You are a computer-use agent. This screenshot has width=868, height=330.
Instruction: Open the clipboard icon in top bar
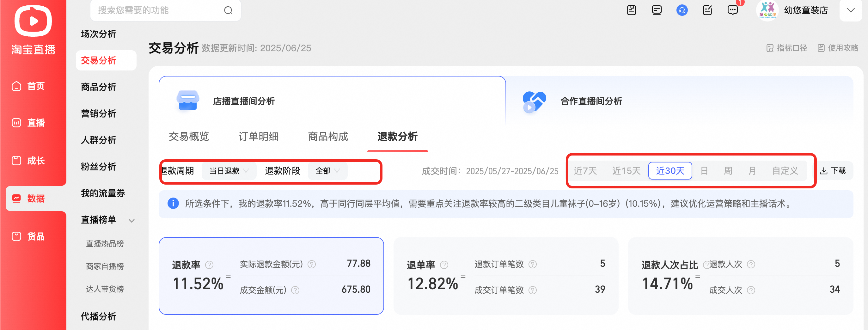coord(632,10)
